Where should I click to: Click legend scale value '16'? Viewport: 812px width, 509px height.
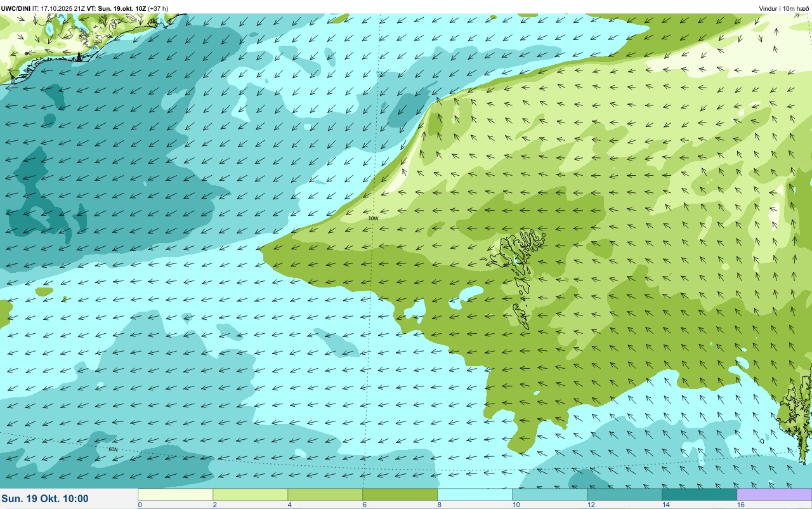[x=740, y=505]
